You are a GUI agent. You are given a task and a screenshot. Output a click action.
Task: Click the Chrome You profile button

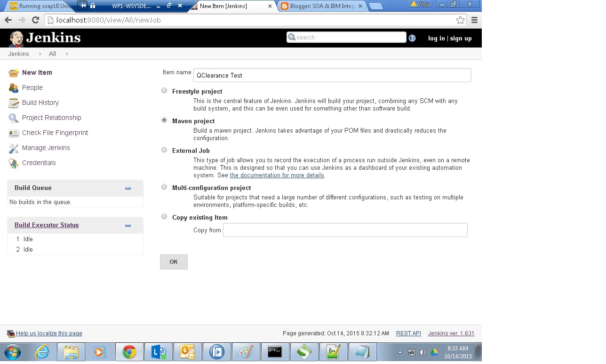click(x=420, y=4)
